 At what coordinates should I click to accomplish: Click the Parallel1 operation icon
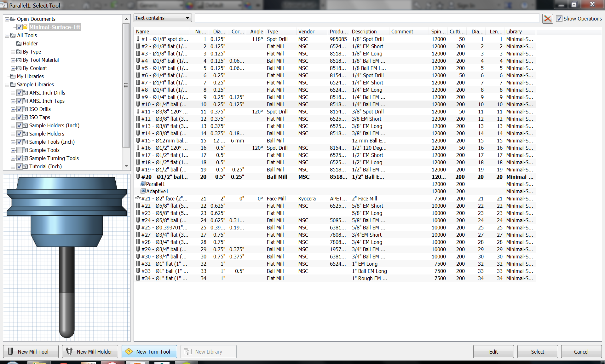pyautogui.click(x=143, y=184)
